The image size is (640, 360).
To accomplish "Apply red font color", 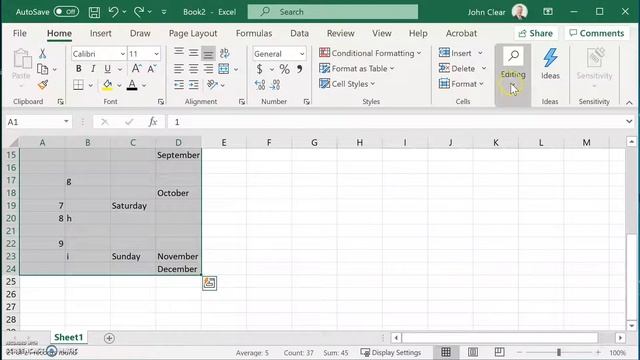I will pyautogui.click(x=132, y=85).
